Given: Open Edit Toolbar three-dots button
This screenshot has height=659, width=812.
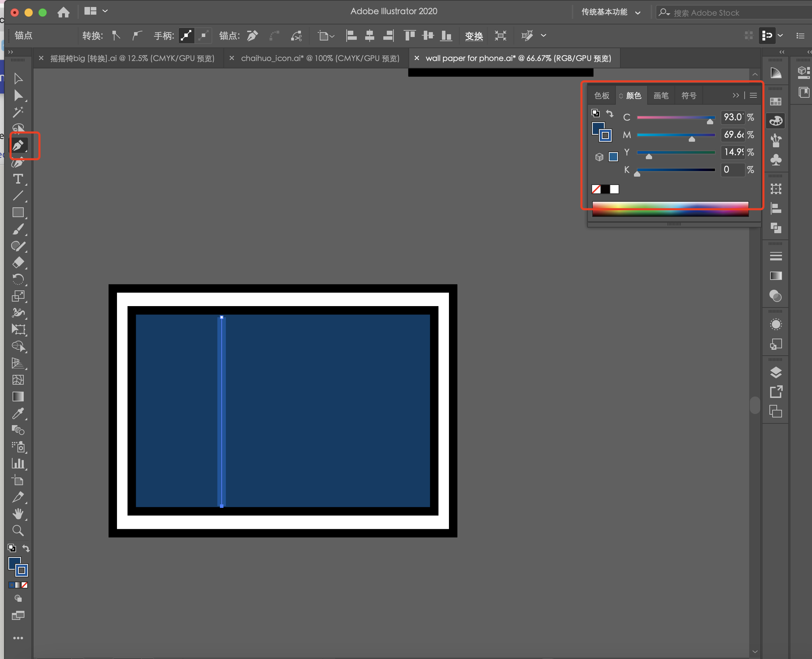Looking at the screenshot, I should coord(18,638).
